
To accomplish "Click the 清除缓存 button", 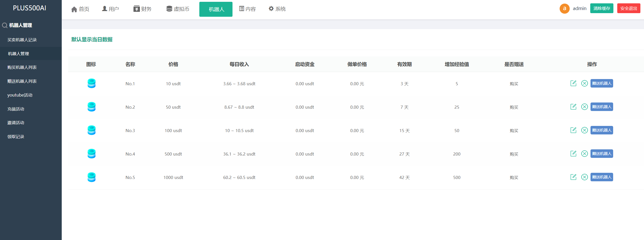I will (x=602, y=8).
